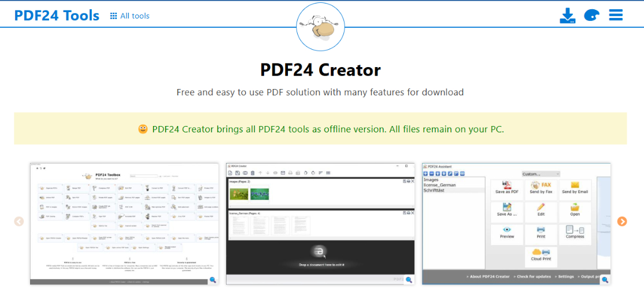Click About PDF24 Creator in Assistant footer
Viewport: 644px width, 289px height.
(488, 277)
